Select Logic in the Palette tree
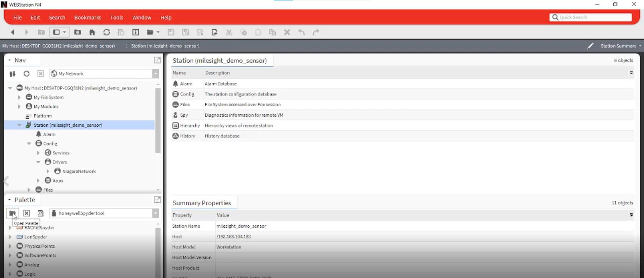Screen dimensions: 644x278 30,274
